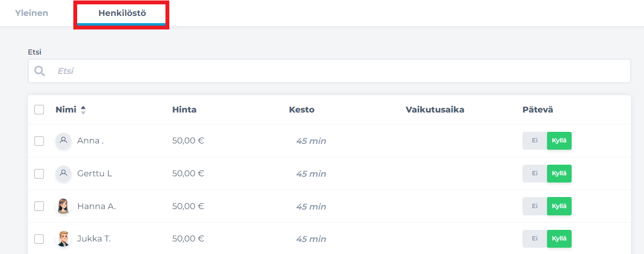This screenshot has height=254, width=644.
Task: Sort by Nimi using sort arrows
Action: pos(83,110)
